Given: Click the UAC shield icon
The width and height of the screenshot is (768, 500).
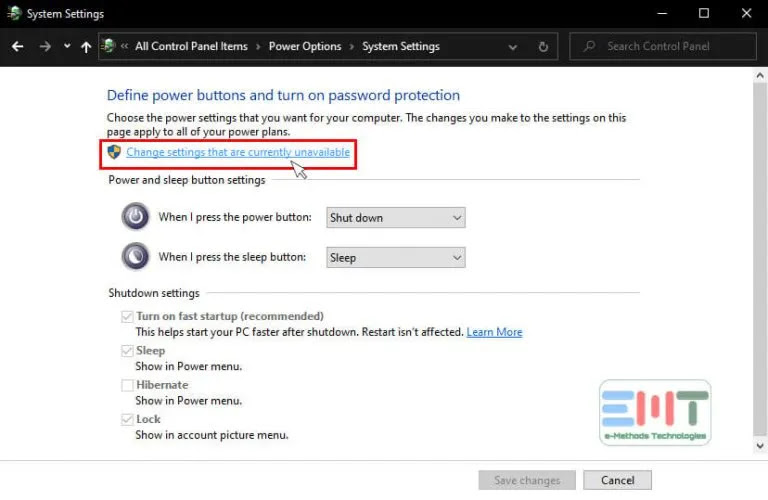Looking at the screenshot, I should 114,152.
